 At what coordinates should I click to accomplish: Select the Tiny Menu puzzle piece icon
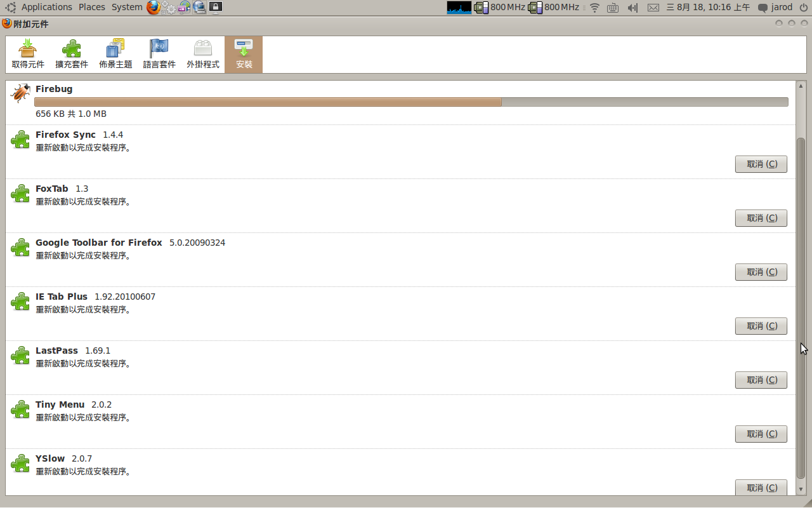pos(20,410)
